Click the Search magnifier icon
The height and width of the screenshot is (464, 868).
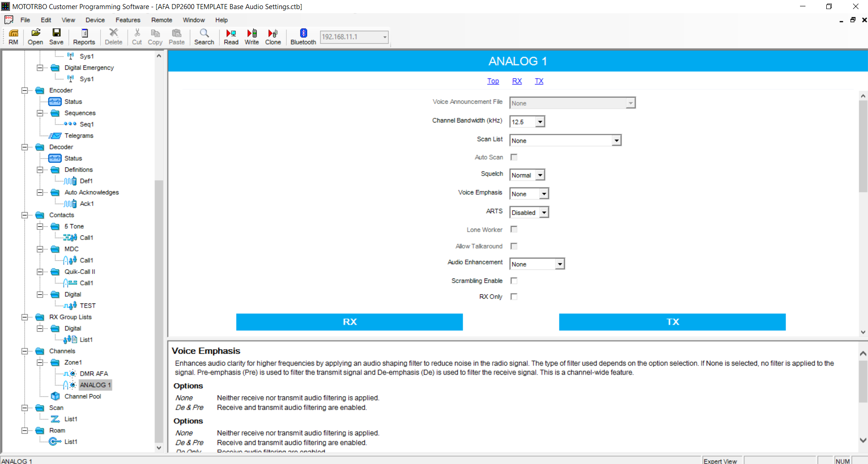point(204,36)
